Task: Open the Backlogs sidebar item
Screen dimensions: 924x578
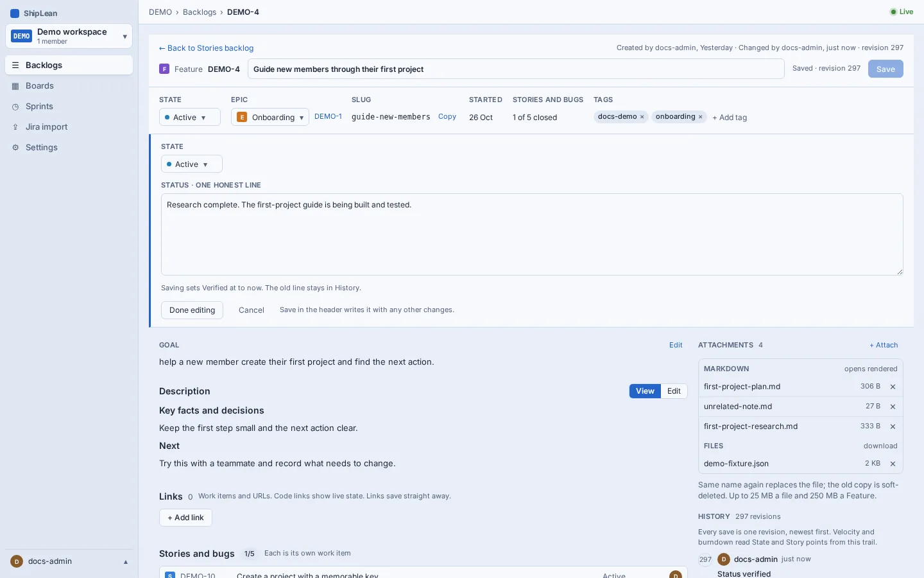Action: [x=69, y=65]
